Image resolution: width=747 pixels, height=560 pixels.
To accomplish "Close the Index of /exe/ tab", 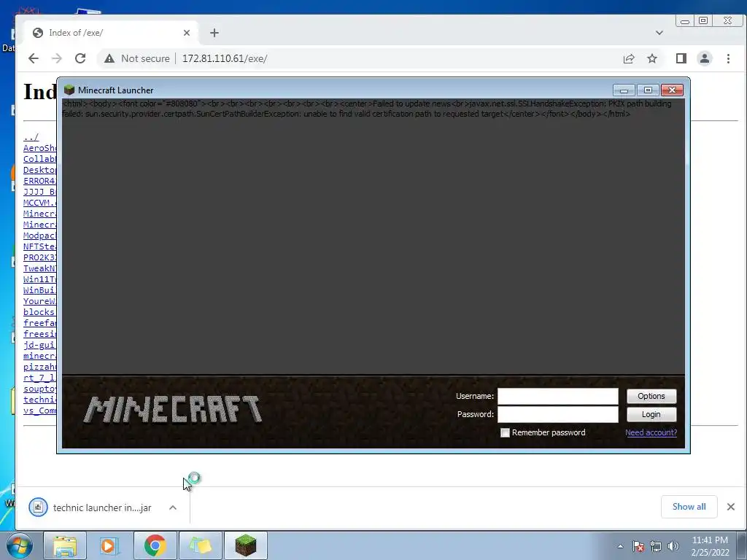I will click(x=187, y=33).
